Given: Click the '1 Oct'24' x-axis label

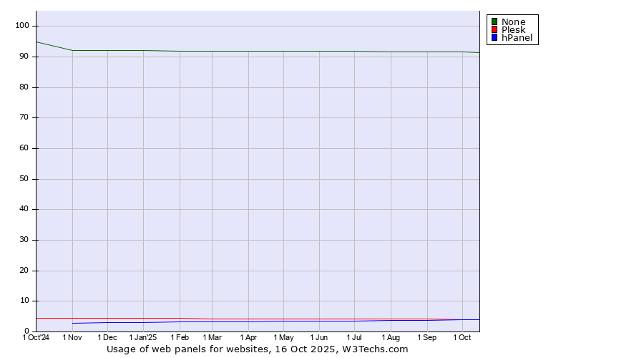Looking at the screenshot, I should [x=36, y=337].
